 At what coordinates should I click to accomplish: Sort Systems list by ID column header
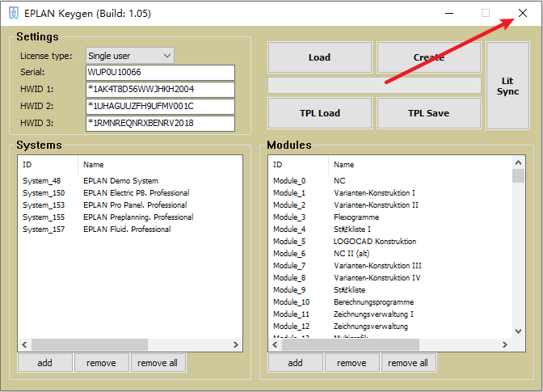click(48, 165)
